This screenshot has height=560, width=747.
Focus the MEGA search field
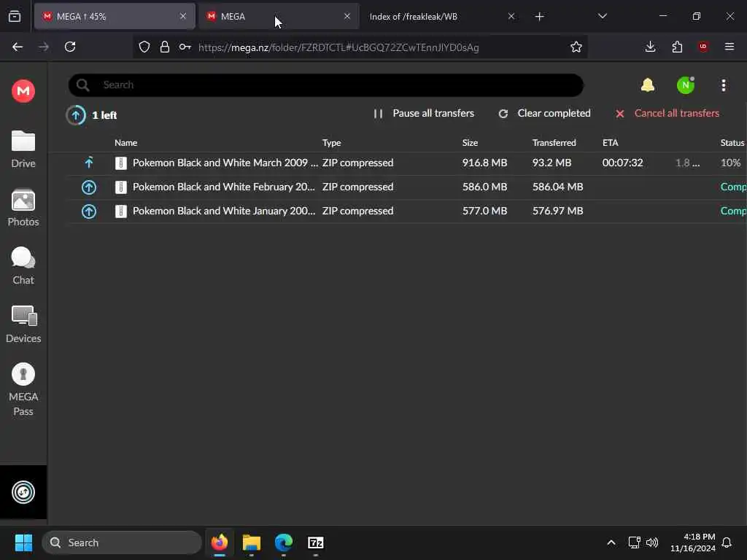[326, 85]
